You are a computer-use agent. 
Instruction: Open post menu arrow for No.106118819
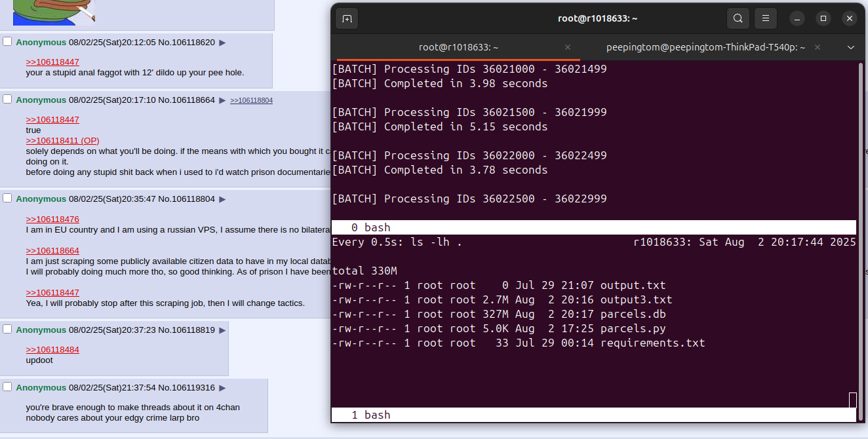[222, 330]
